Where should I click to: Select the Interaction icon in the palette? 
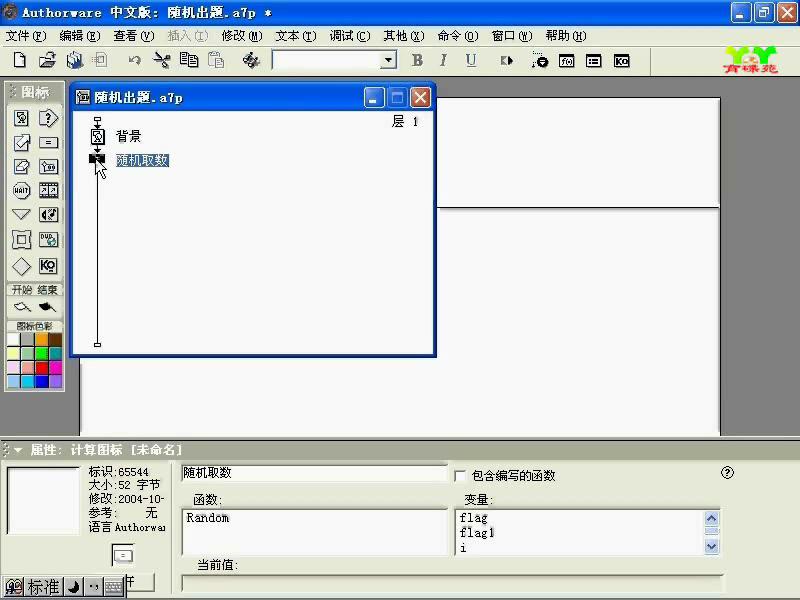point(48,118)
